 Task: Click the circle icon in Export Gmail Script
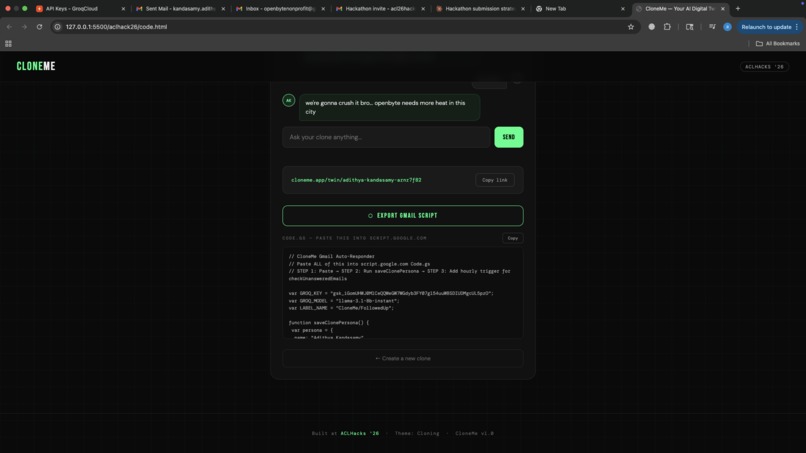pos(370,216)
